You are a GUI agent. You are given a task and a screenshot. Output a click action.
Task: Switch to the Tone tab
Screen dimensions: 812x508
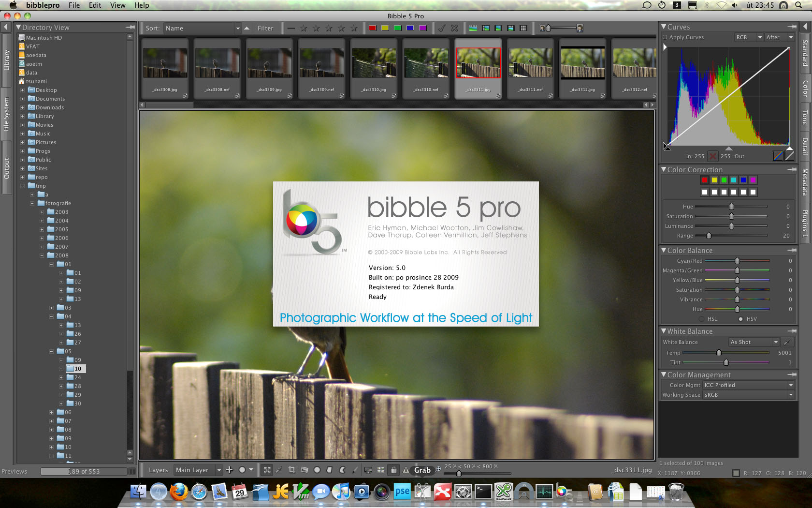[x=805, y=117]
